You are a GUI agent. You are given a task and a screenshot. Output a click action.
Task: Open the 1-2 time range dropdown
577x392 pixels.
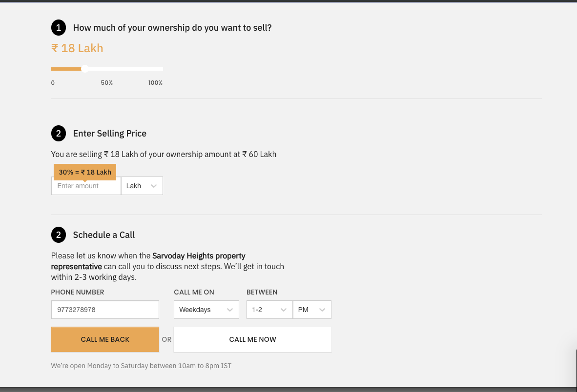pos(269,310)
